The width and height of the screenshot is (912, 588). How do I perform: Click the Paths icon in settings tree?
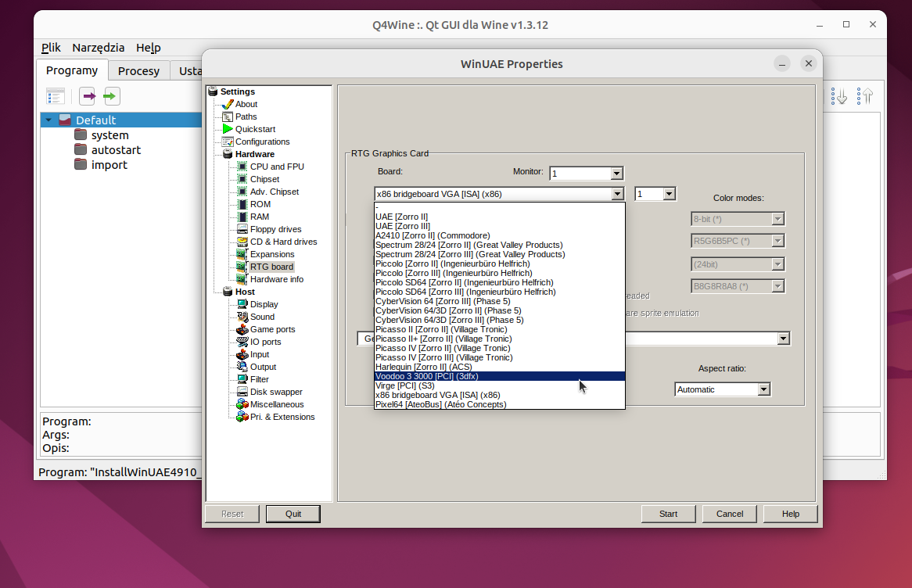pyautogui.click(x=228, y=117)
